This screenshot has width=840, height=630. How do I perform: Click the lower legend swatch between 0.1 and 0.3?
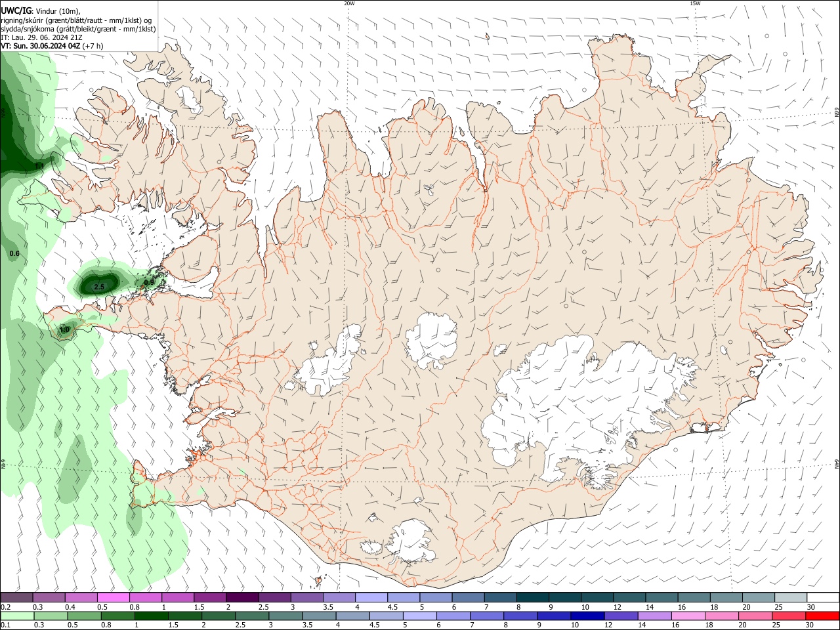[x=18, y=616]
